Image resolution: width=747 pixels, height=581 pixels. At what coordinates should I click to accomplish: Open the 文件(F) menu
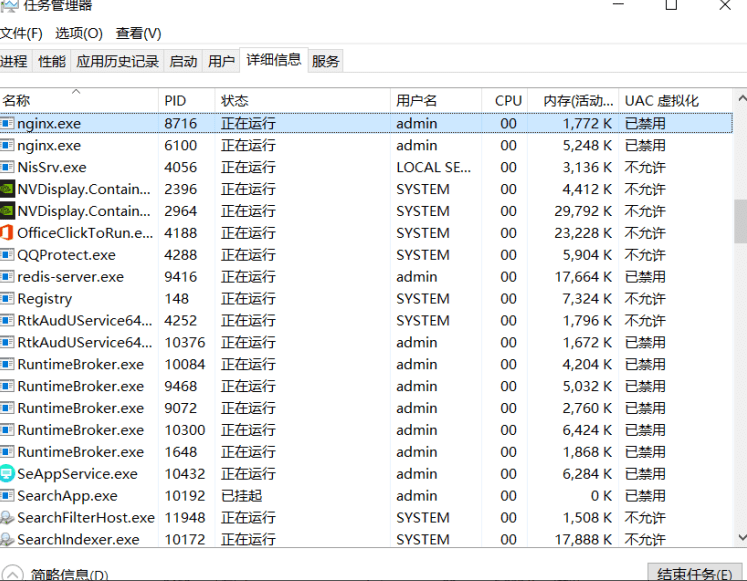coord(21,33)
